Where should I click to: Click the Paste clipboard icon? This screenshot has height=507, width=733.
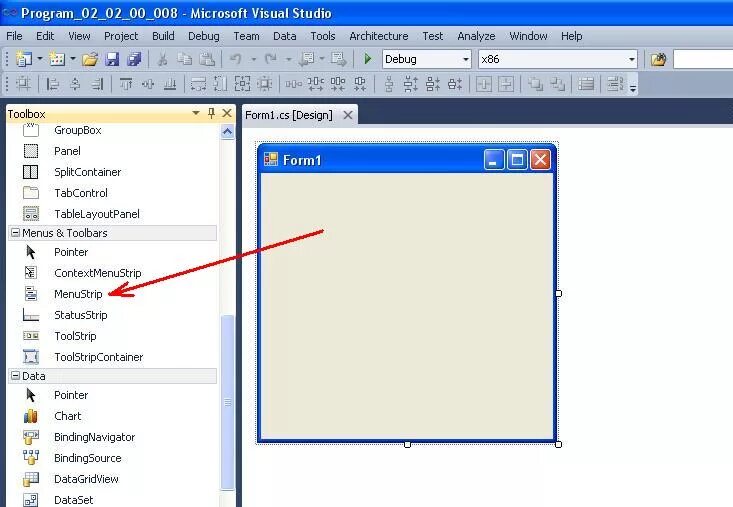click(207, 59)
